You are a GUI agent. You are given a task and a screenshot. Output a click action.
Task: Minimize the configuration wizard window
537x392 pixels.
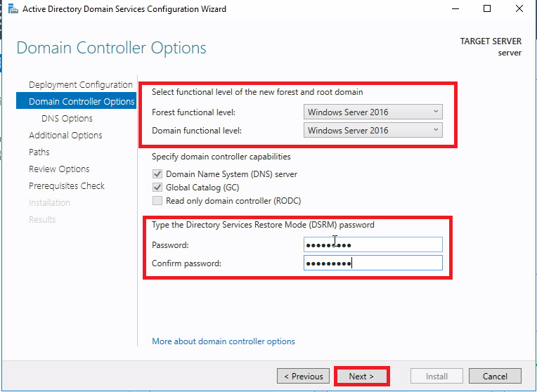tap(455, 9)
